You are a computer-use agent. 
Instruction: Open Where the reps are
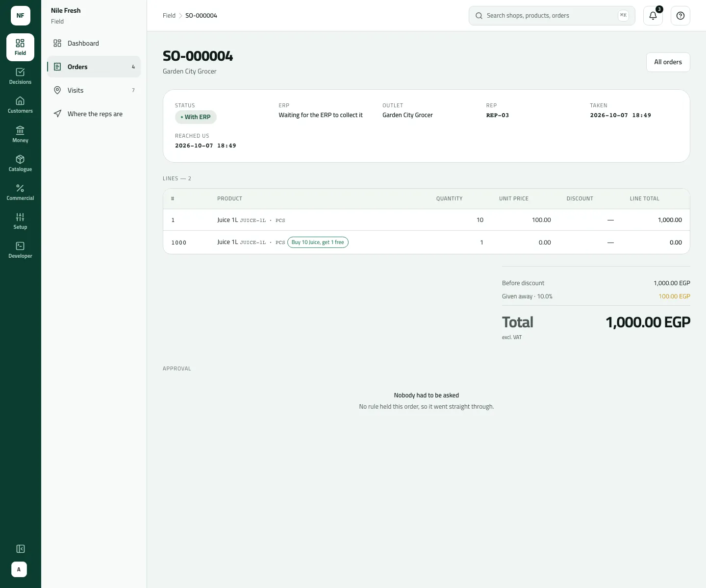(x=94, y=114)
